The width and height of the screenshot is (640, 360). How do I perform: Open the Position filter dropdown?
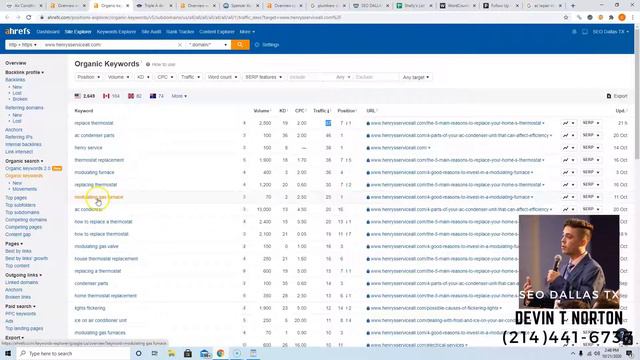(89, 77)
